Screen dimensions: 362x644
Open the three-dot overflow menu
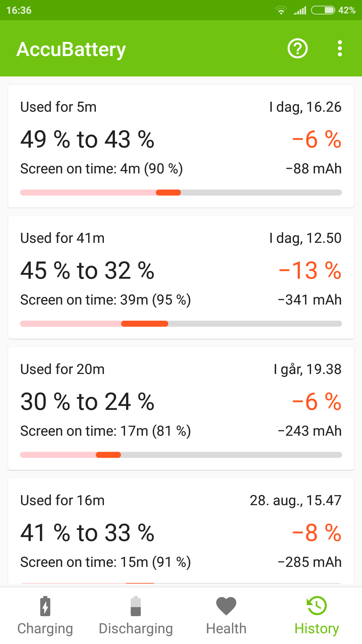tap(340, 49)
